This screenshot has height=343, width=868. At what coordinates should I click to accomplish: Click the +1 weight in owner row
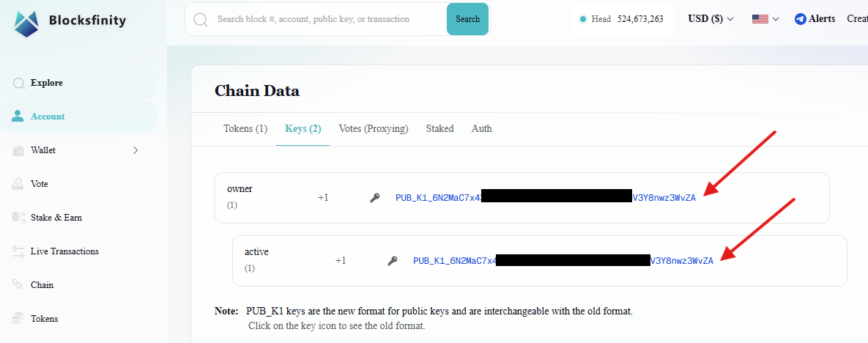(323, 197)
